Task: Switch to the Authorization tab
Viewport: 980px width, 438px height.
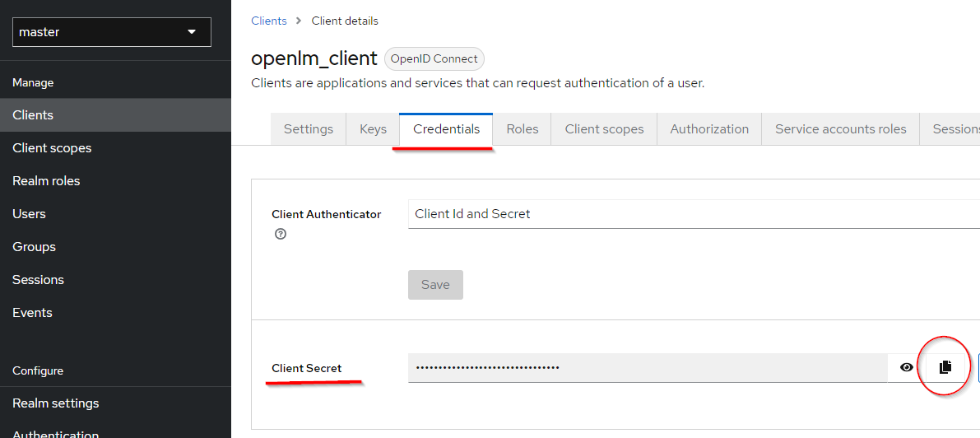Action: [709, 129]
